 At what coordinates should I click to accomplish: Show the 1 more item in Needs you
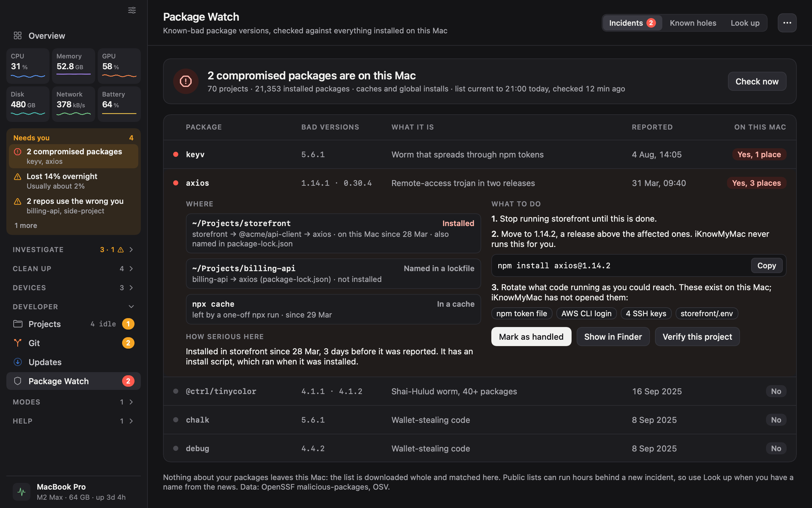26,225
